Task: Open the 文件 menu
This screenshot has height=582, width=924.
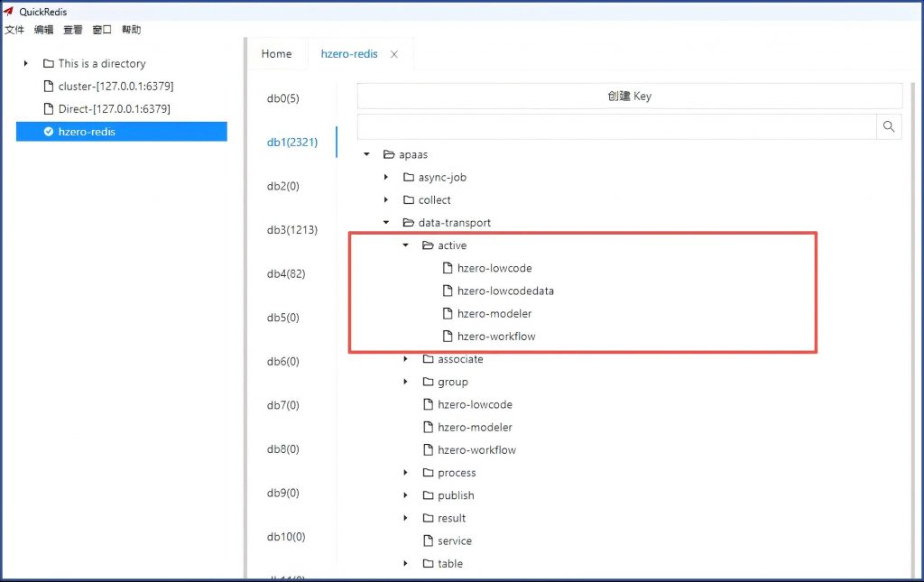Action: click(x=14, y=30)
